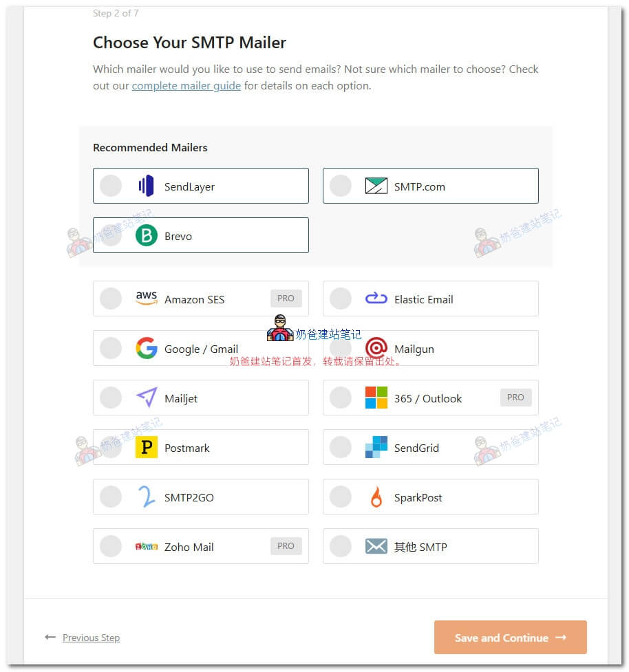629x672 pixels.
Task: Click the PRO badge on Amazon SES
Action: 286,299
